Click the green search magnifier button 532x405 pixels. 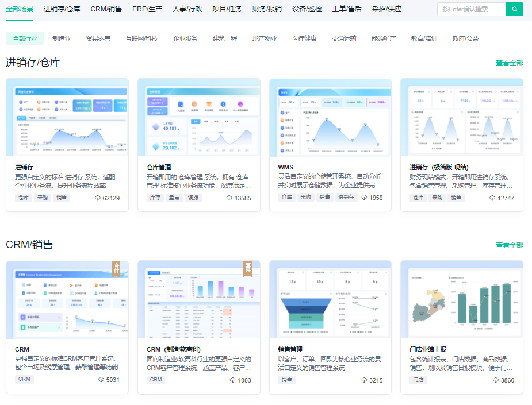(x=515, y=9)
